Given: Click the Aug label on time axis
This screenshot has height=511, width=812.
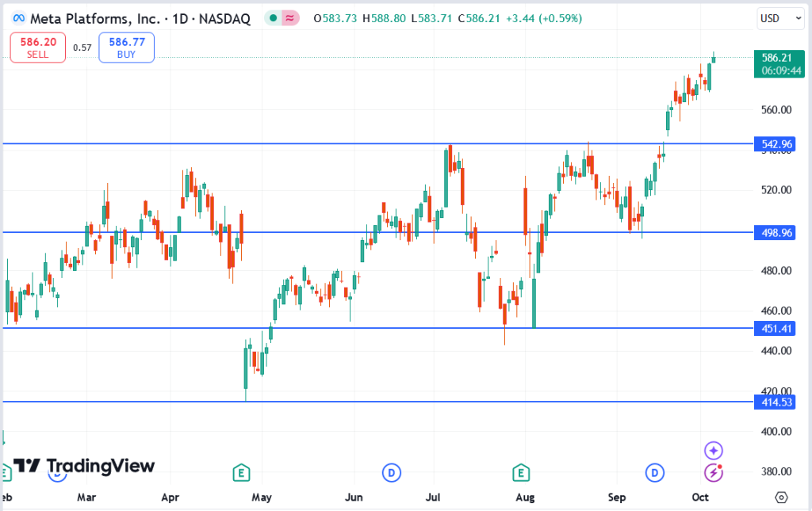Looking at the screenshot, I should coord(525,498).
